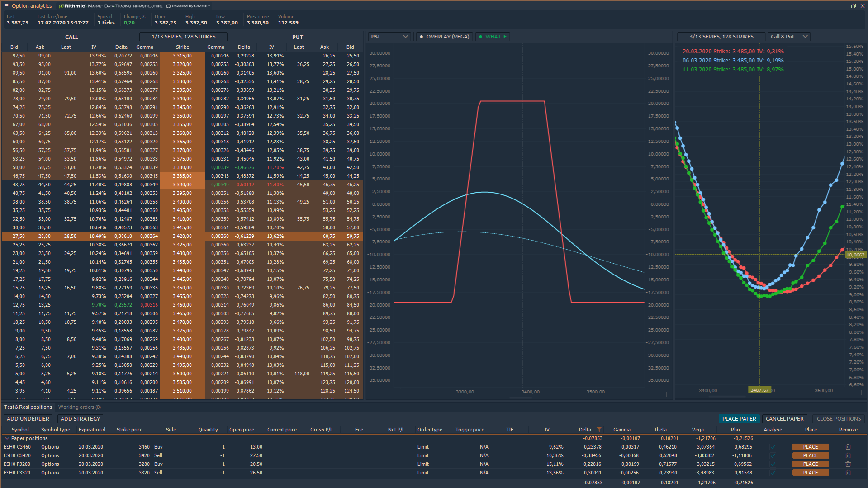Delete the ESH0 C3460 position with trash icon

(848, 447)
